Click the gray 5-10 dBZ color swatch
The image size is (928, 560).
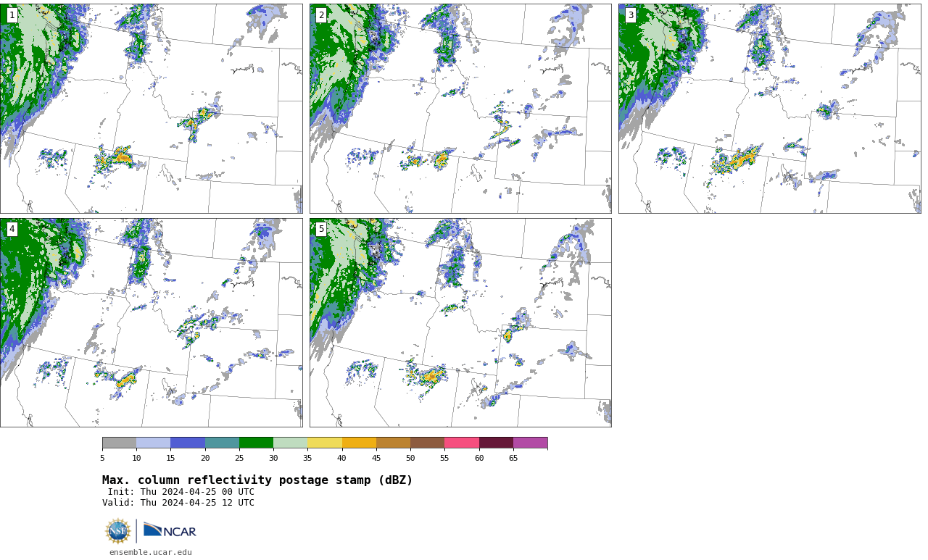pyautogui.click(x=119, y=443)
